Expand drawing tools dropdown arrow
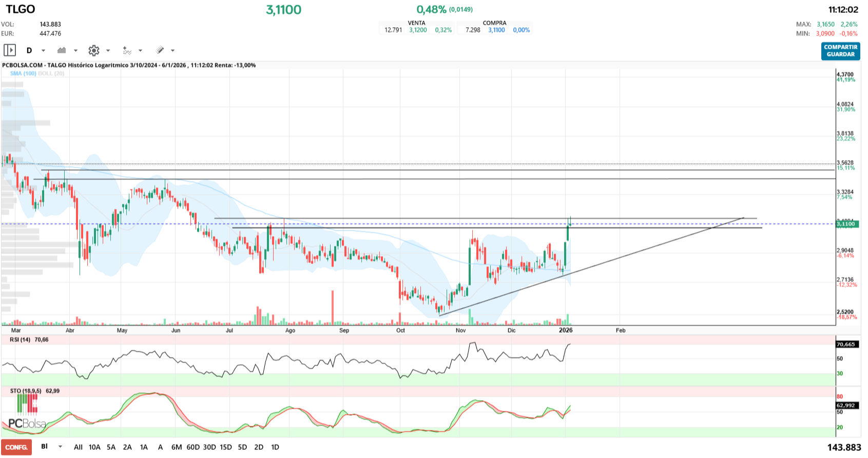 pos(173,50)
